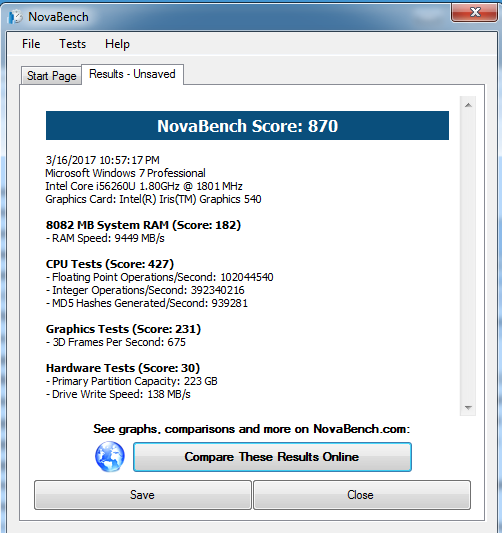Viewport: 502px width, 533px height.
Task: Click Primary Partition Capacity: 223 GB line
Action: (x=132, y=381)
